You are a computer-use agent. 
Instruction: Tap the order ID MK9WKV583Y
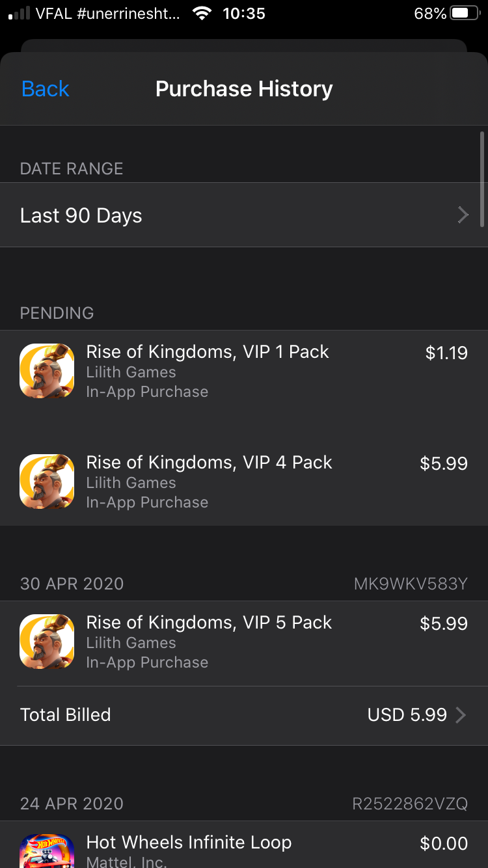point(411,584)
